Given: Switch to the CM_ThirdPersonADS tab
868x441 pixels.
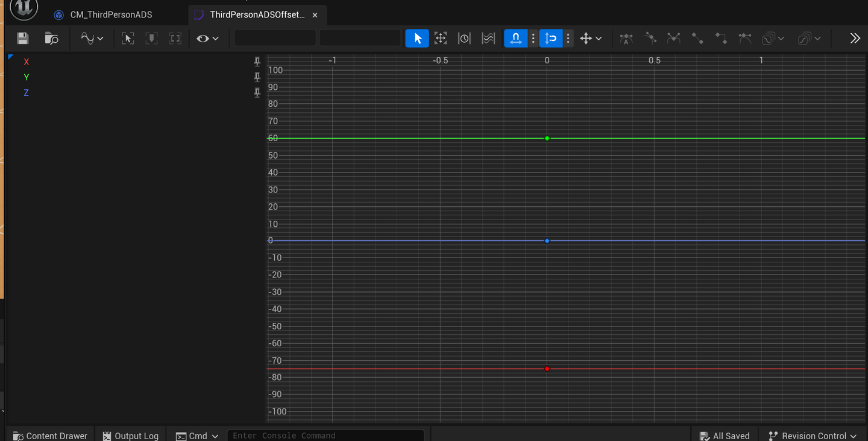Looking at the screenshot, I should tap(111, 14).
